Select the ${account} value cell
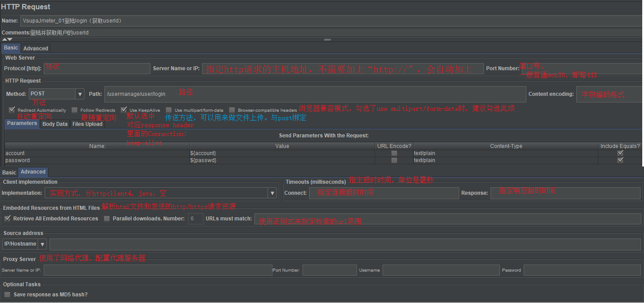This screenshot has width=644, height=303. point(282,153)
